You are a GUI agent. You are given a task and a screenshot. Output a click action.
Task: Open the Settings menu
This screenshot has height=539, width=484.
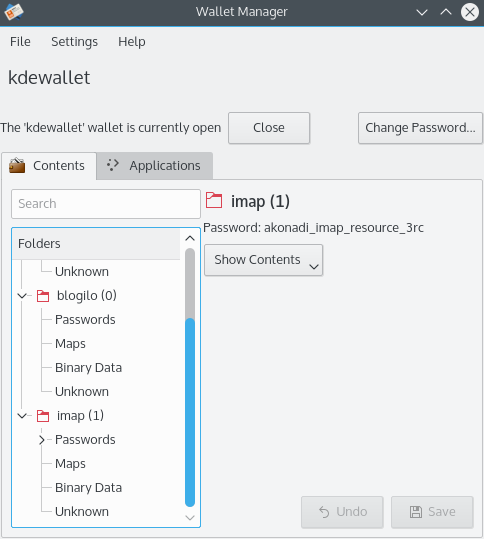[x=75, y=42]
